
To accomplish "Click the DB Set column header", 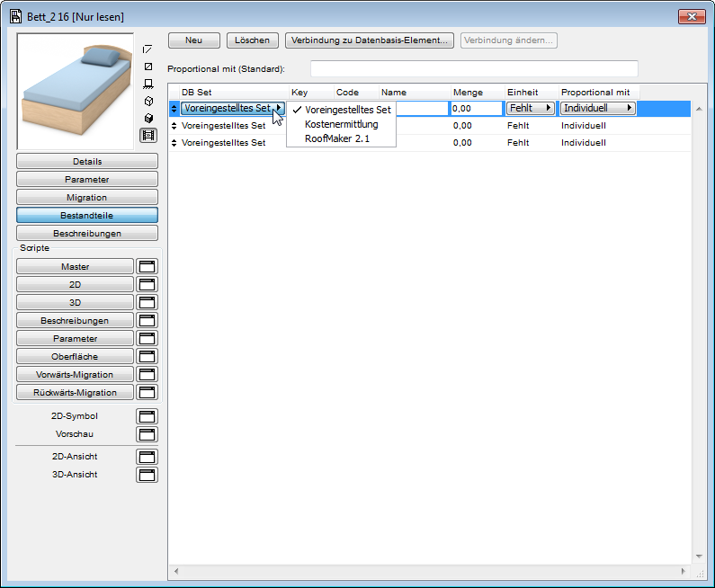I will point(235,92).
